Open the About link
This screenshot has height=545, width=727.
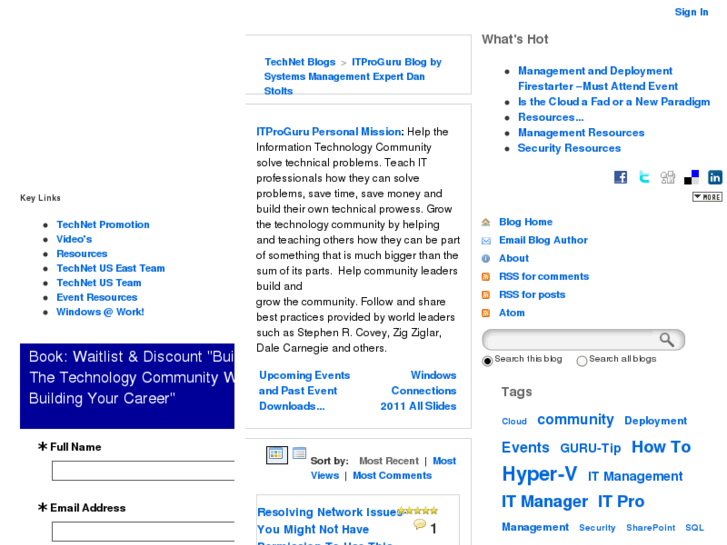click(514, 258)
